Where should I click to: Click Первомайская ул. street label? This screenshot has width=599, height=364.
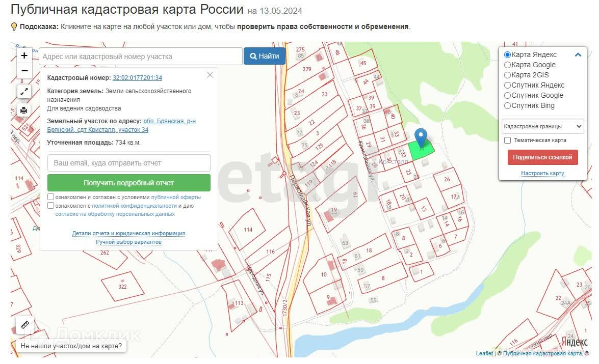pos(302,200)
